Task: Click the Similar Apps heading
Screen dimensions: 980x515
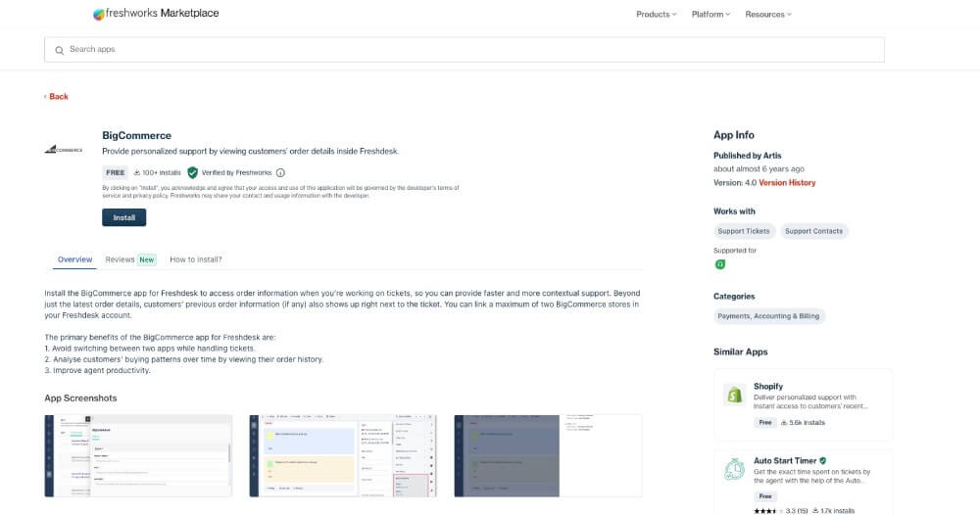Action: click(741, 352)
